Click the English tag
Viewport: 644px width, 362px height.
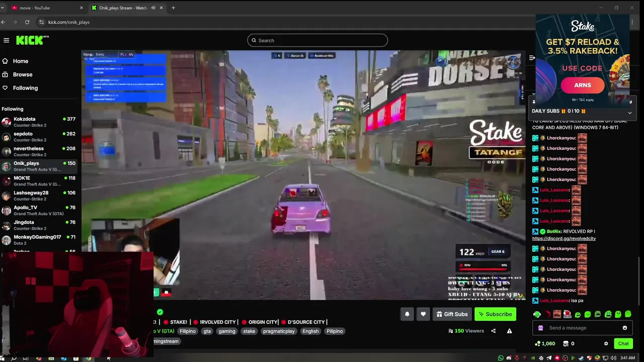[x=310, y=331]
